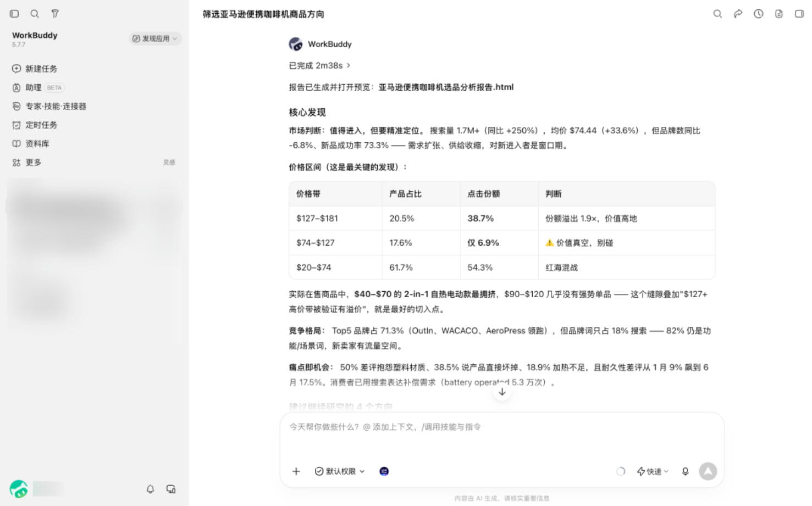Select the 红海混战 table cell

coord(627,268)
